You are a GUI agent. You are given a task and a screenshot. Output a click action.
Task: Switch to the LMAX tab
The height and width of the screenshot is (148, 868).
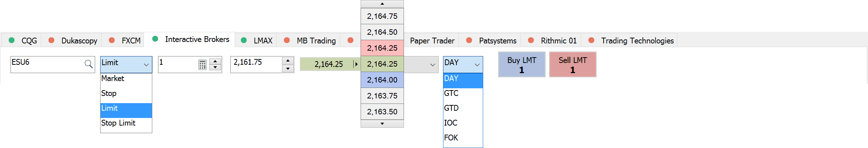click(263, 41)
